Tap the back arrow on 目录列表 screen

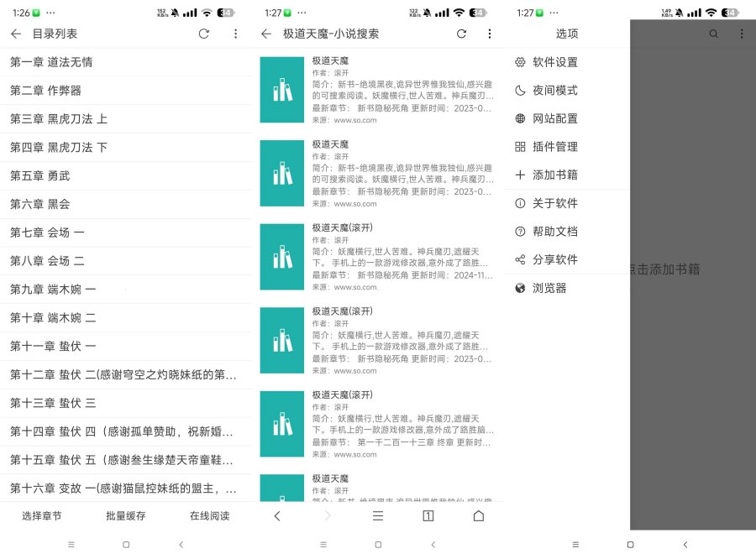[x=17, y=34]
